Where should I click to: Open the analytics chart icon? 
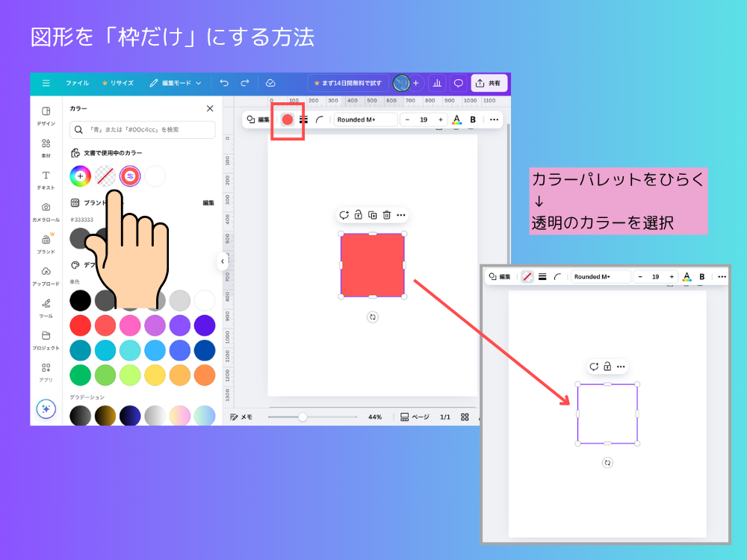click(x=437, y=84)
